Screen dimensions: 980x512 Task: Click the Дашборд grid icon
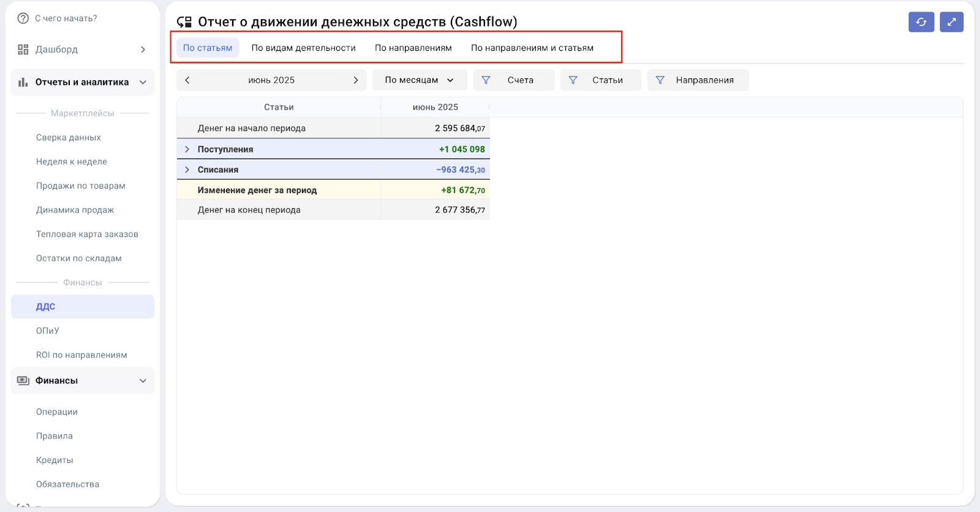[x=23, y=50]
